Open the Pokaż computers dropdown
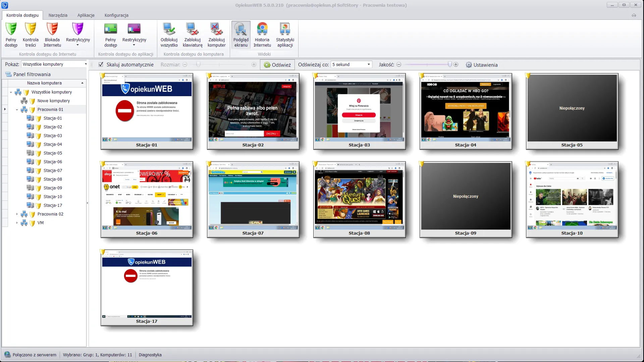The height and width of the screenshot is (362, 644). [54, 64]
